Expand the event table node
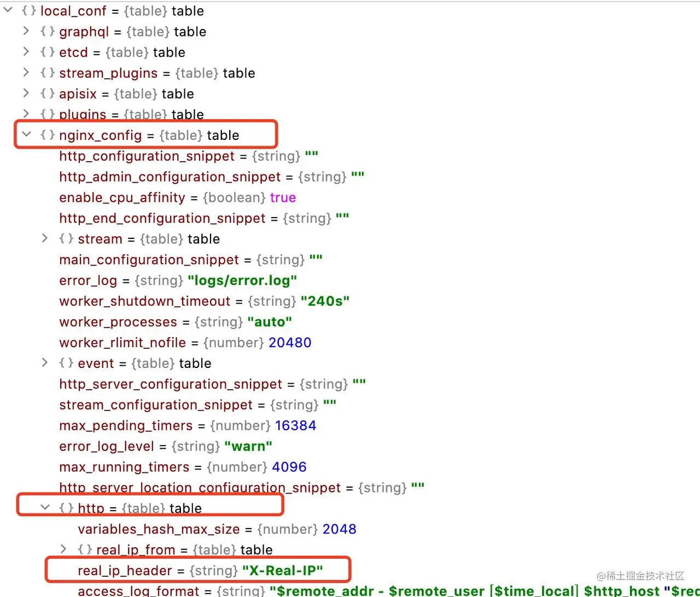This screenshot has height=597, width=700. [45, 362]
